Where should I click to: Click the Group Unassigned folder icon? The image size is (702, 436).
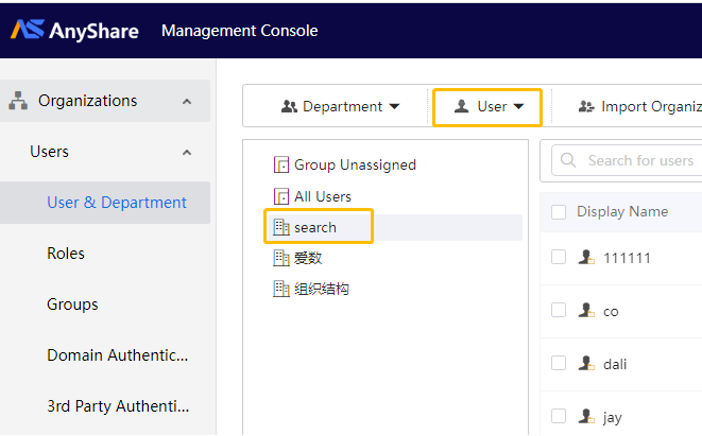281,165
